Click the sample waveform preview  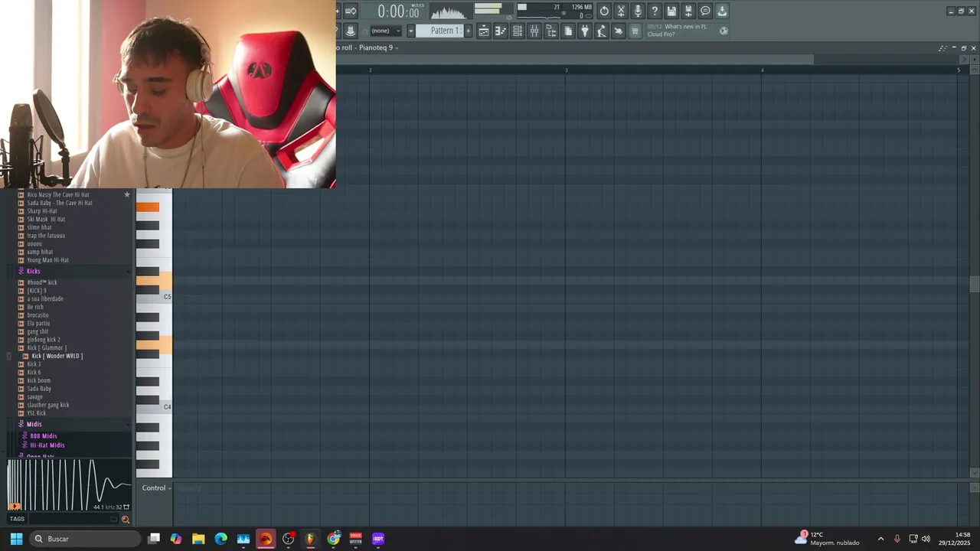69,484
